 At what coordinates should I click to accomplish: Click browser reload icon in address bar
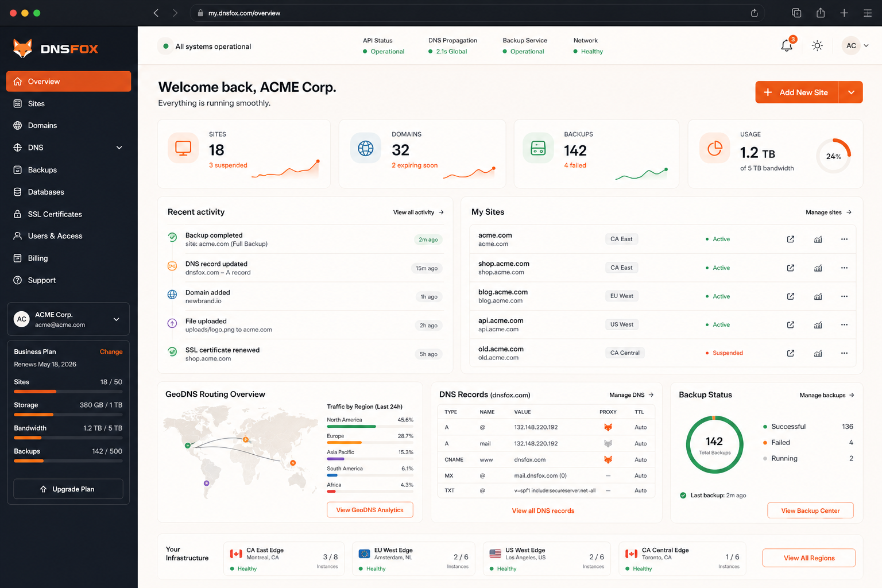(754, 13)
